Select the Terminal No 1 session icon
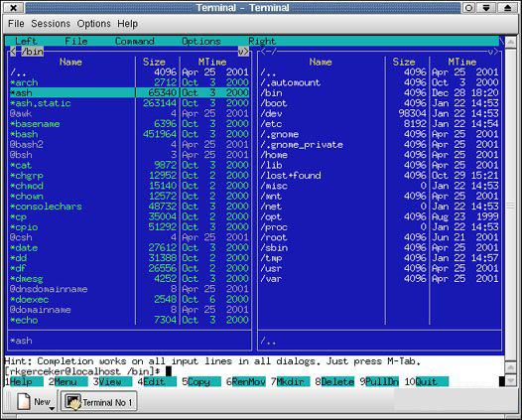Screen dimensions: 522x420 tap(72, 401)
